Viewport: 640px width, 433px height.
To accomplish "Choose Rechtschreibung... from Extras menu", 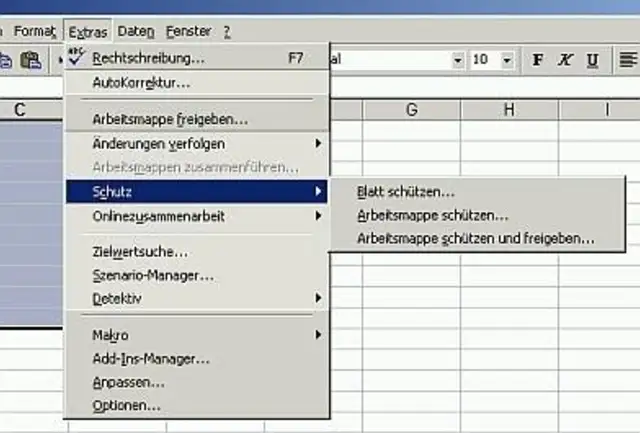I will (197, 58).
